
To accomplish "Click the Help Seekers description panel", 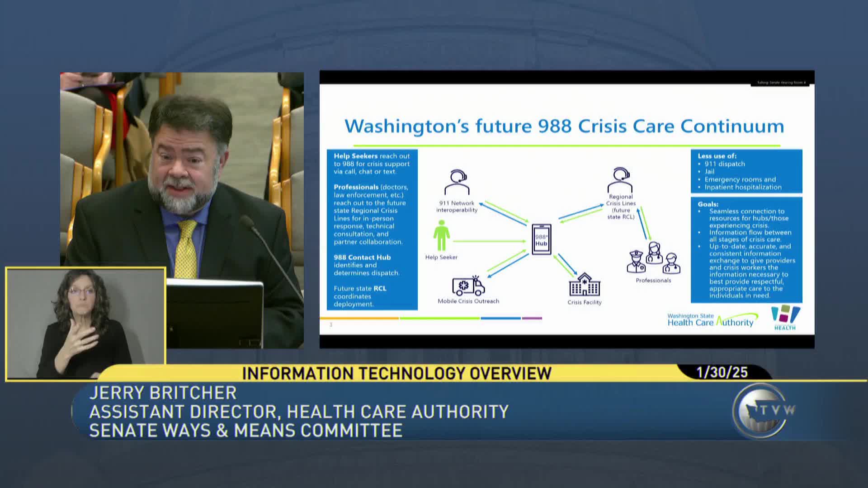I will click(372, 230).
